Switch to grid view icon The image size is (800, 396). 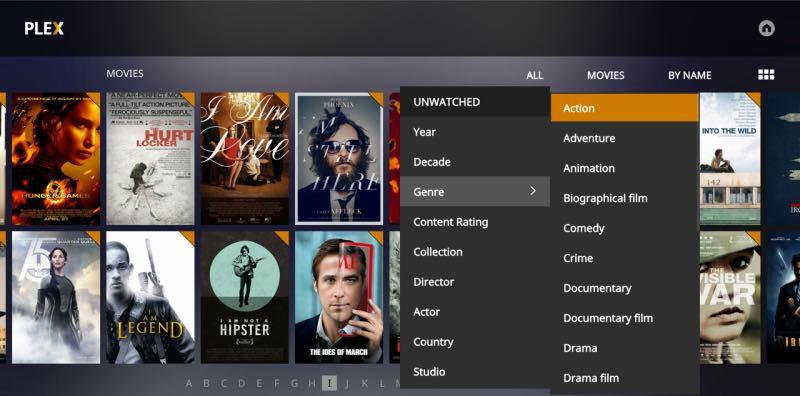point(766,75)
